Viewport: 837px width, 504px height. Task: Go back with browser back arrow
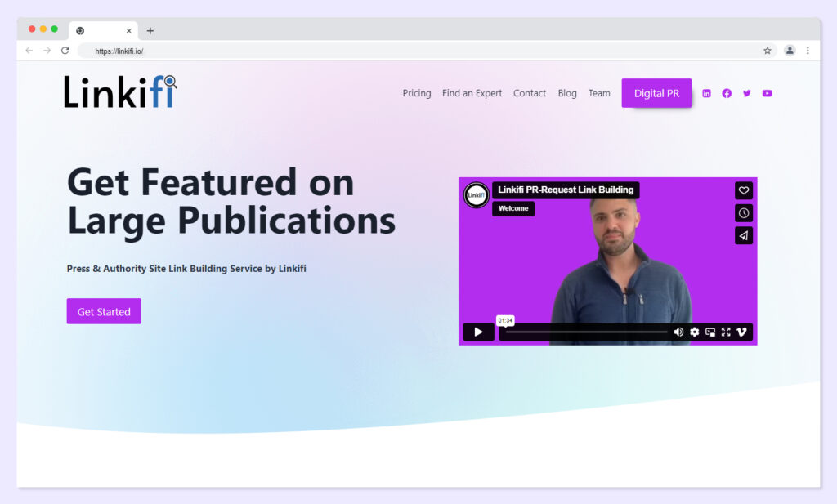pyautogui.click(x=29, y=50)
